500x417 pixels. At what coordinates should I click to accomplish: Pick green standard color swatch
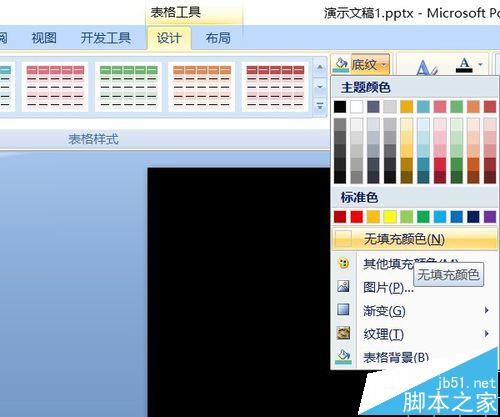click(x=423, y=217)
